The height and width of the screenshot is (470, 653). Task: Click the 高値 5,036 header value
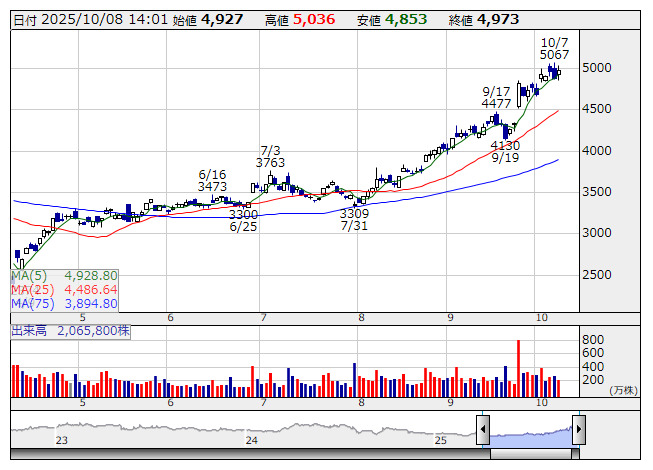tap(300, 20)
